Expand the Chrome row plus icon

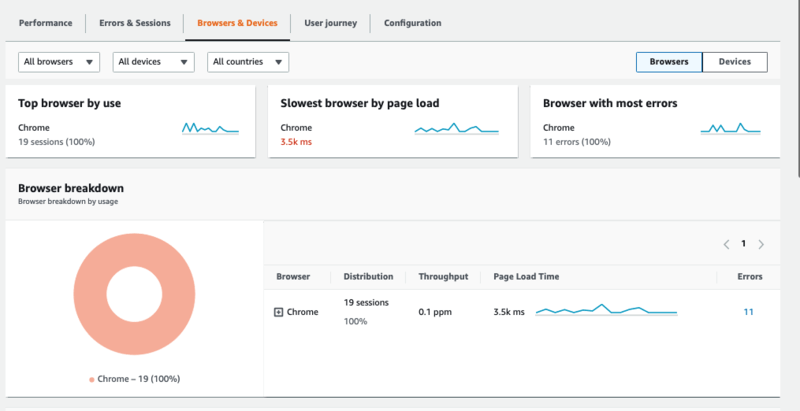pyautogui.click(x=279, y=312)
